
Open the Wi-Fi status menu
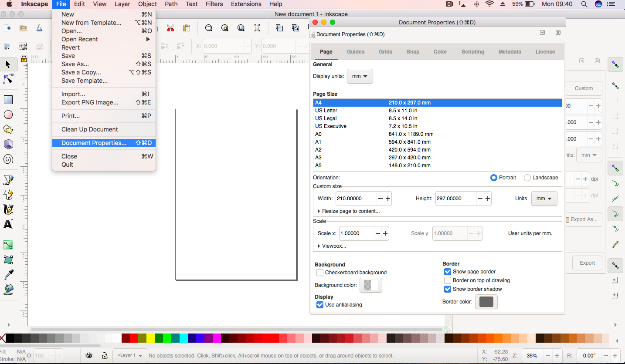(489, 4)
